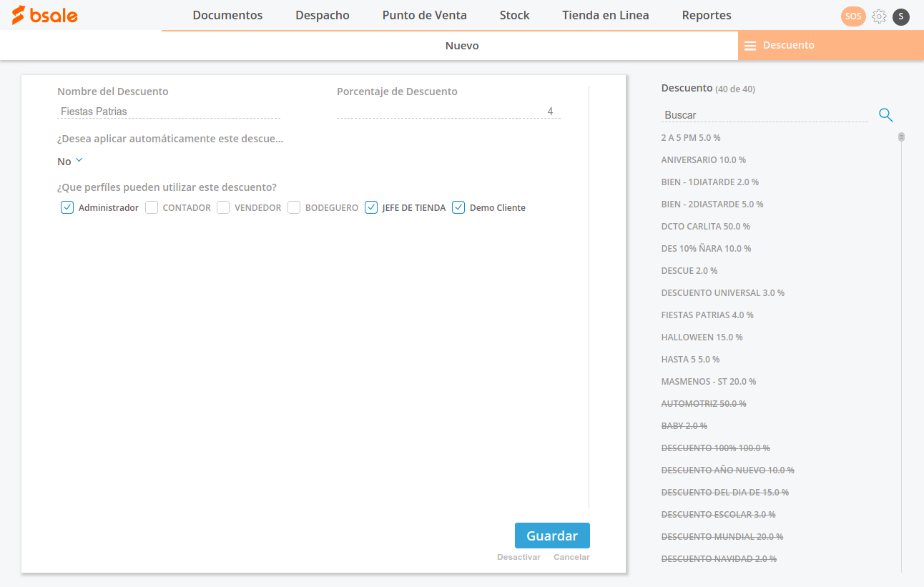Click the Desactivar link
924x587 pixels.
[518, 557]
